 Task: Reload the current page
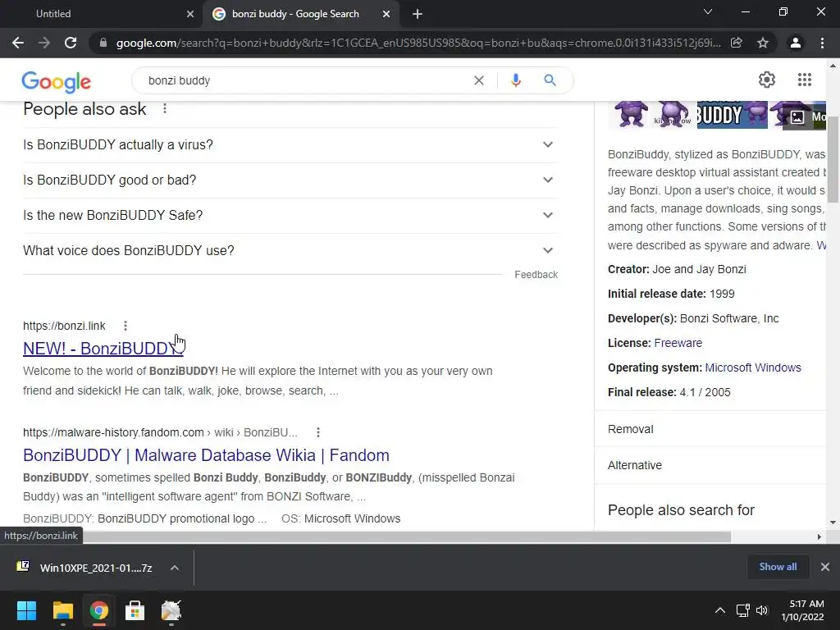click(71, 43)
